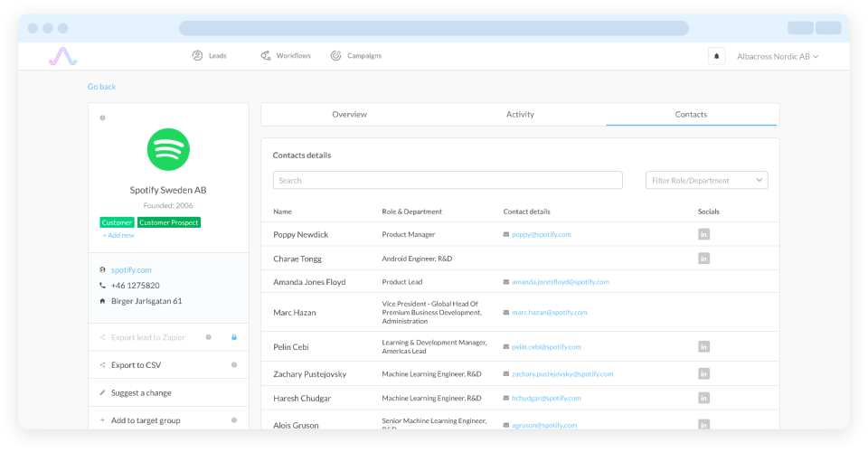868x452 pixels.
Task: Switch to the Activity tab
Action: (520, 114)
